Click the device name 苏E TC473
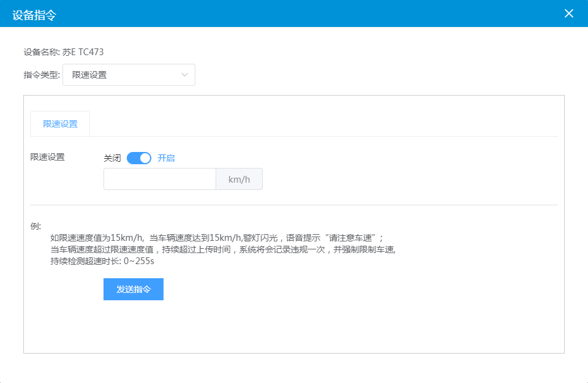The image size is (588, 383). pos(83,52)
